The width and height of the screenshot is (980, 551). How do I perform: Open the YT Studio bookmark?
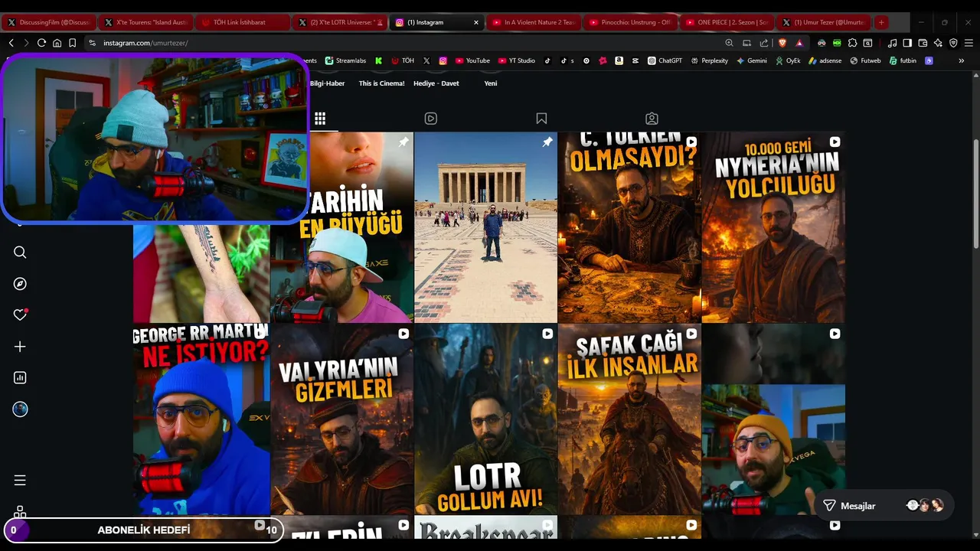517,60
